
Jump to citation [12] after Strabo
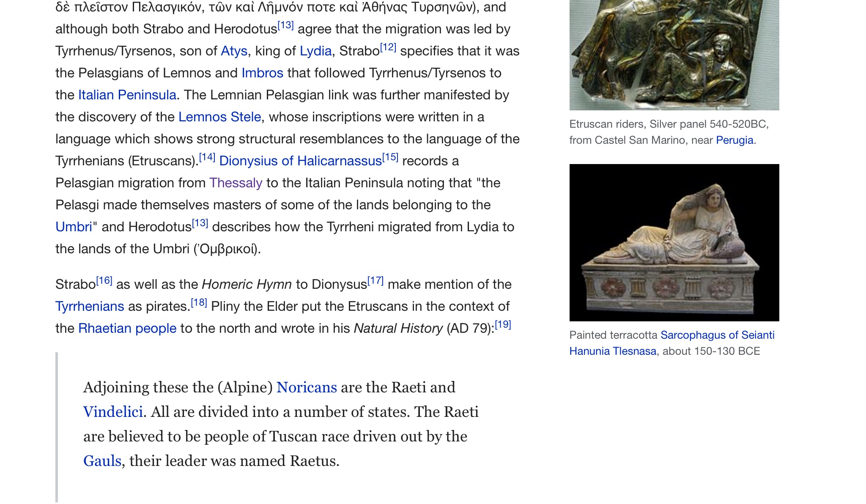(388, 47)
